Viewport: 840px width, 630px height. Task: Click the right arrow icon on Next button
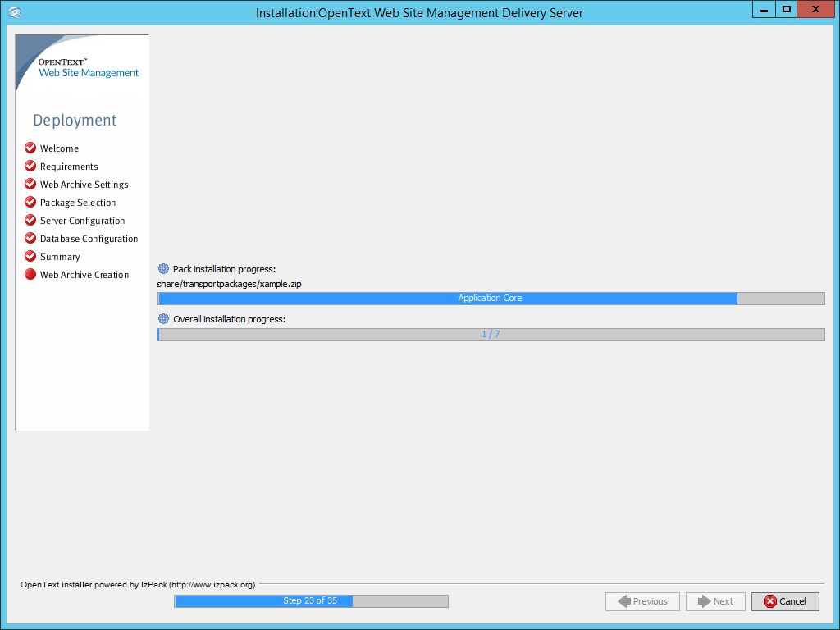coord(704,601)
